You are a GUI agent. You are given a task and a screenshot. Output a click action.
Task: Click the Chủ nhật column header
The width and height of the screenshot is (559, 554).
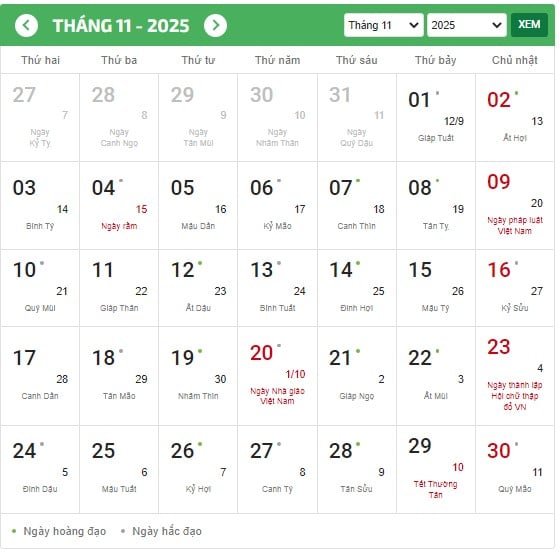(x=515, y=60)
